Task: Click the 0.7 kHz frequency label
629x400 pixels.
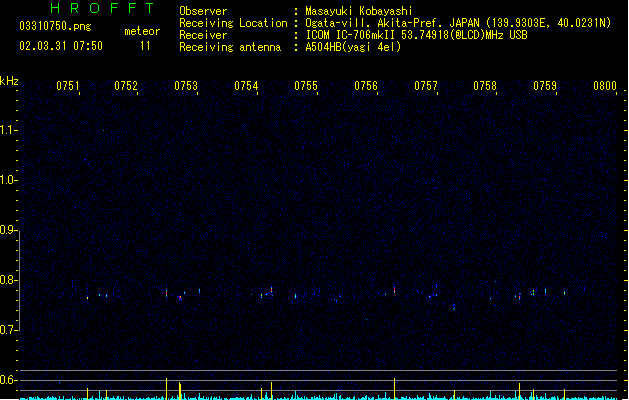Action: [8, 330]
